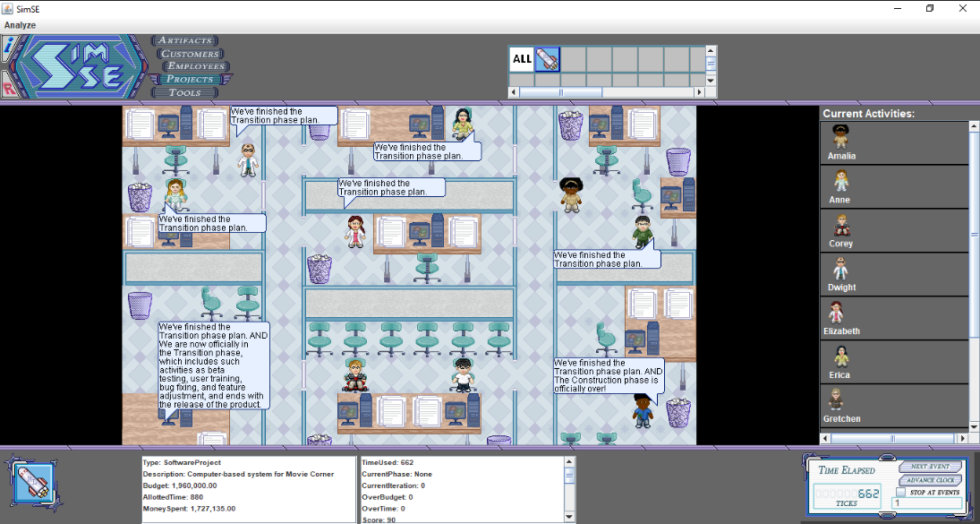This screenshot has height=524, width=980.
Task: Click down arrow of project stats scrollbar
Action: (x=568, y=518)
